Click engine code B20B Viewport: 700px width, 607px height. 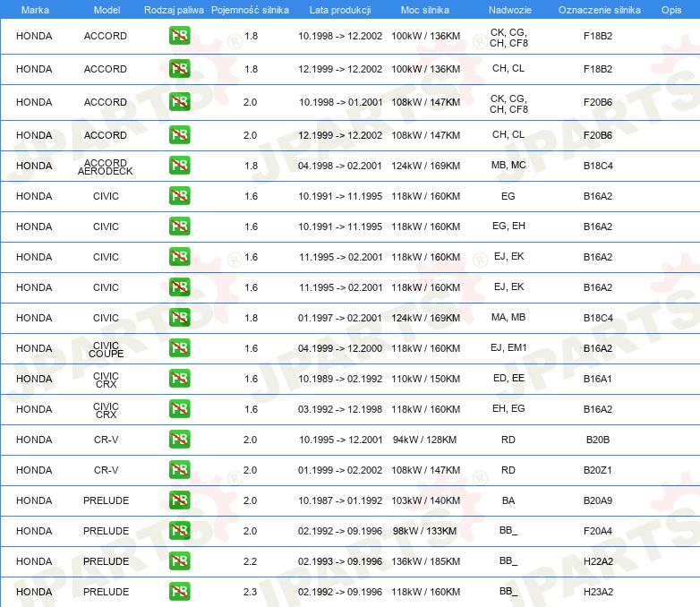coord(598,440)
